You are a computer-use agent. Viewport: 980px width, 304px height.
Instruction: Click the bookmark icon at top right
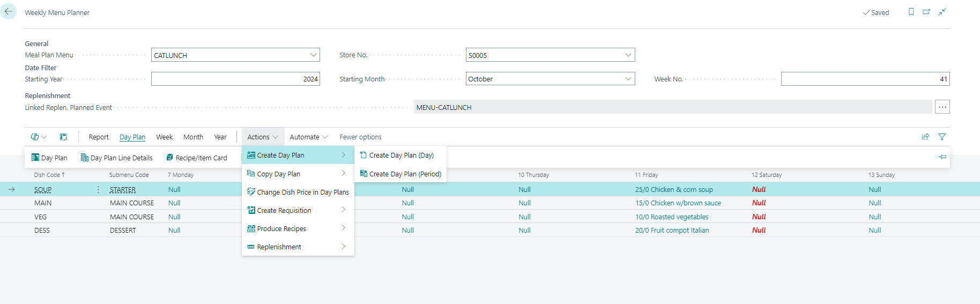coord(911,12)
